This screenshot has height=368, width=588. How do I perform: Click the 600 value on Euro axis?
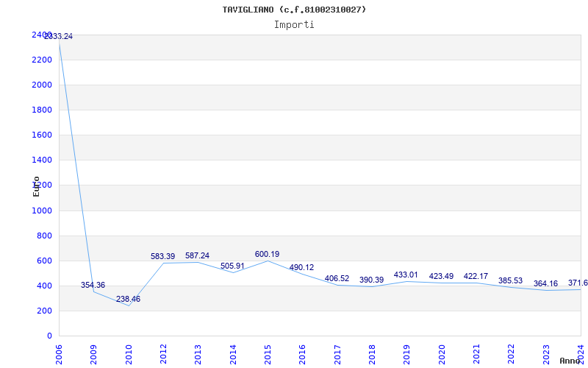coord(45,261)
